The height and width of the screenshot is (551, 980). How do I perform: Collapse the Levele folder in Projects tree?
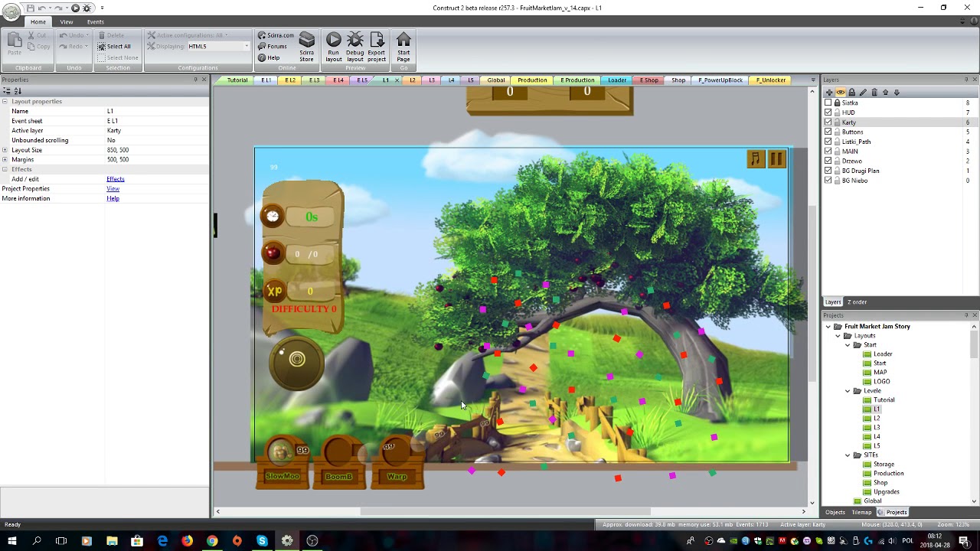pyautogui.click(x=848, y=391)
